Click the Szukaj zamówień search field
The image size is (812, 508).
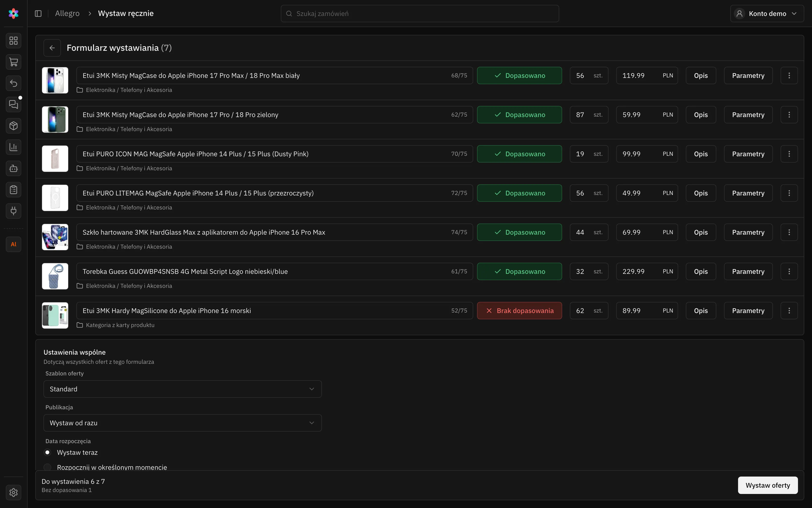(x=420, y=14)
